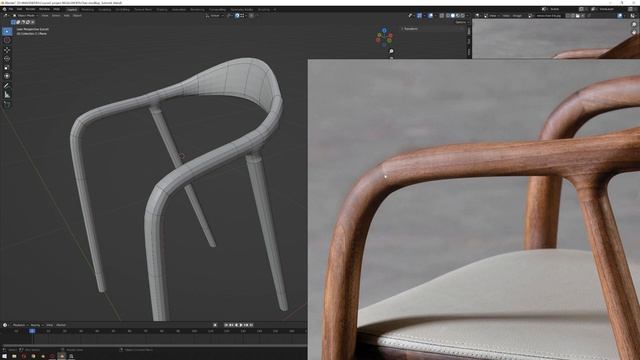The width and height of the screenshot is (640, 360).
Task: Toggle X-ray mode
Action: point(442,16)
